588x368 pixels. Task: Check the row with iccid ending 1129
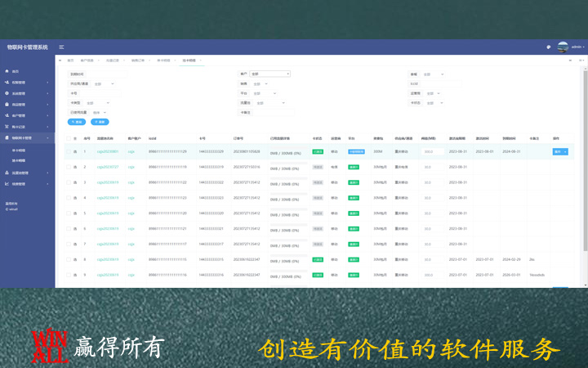click(69, 152)
